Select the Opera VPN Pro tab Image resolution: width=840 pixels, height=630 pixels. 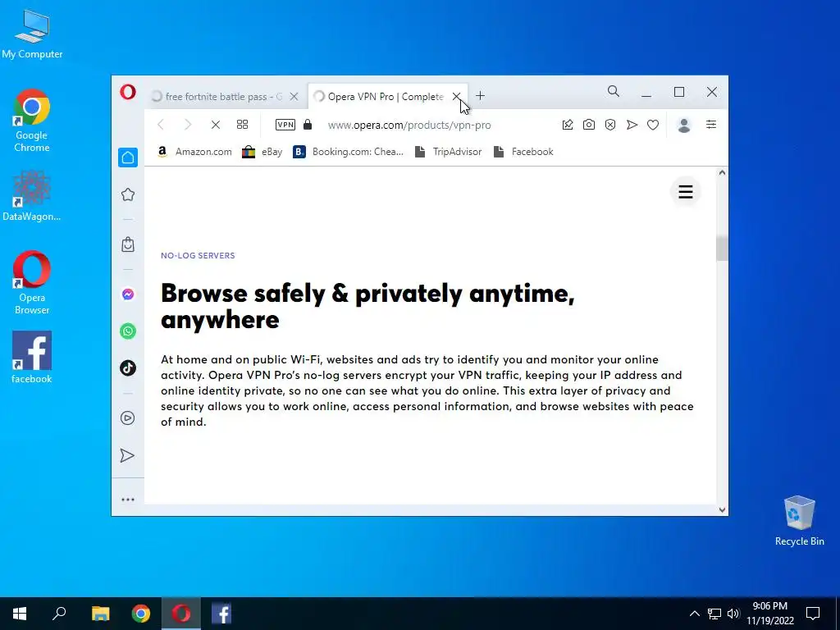pyautogui.click(x=386, y=97)
